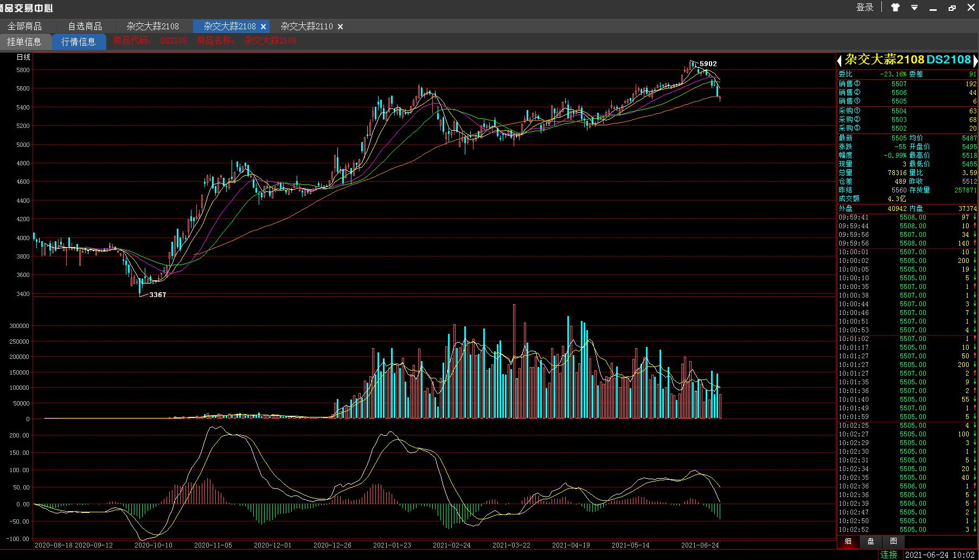Image resolution: width=979 pixels, height=560 pixels.
Task: Click the 2020-10-10 date axis label
Action: click(153, 545)
